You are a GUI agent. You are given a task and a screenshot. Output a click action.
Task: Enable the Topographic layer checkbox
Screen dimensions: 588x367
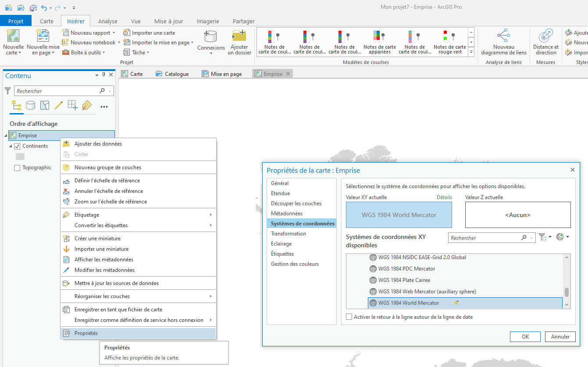click(18, 167)
